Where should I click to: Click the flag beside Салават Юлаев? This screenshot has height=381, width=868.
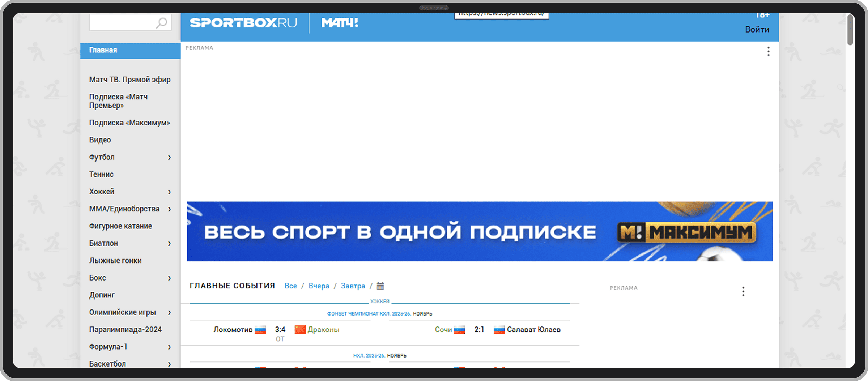pyautogui.click(x=499, y=329)
